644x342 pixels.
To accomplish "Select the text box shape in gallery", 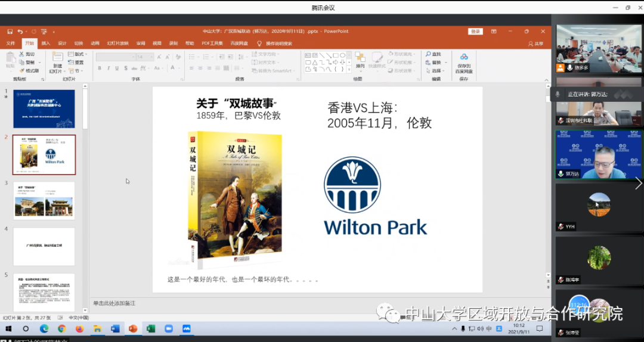I will tap(308, 55).
